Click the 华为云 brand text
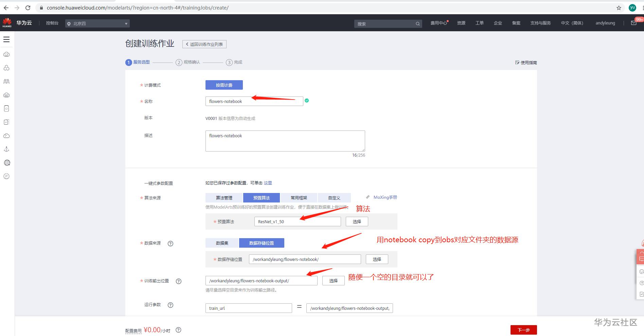The width and height of the screenshot is (644, 336). pyautogui.click(x=24, y=23)
